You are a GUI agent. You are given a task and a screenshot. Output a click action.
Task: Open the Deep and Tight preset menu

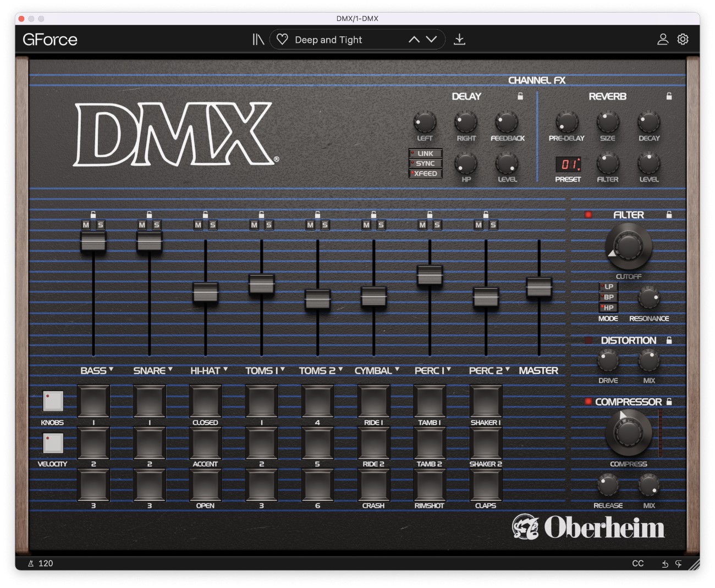click(x=328, y=40)
